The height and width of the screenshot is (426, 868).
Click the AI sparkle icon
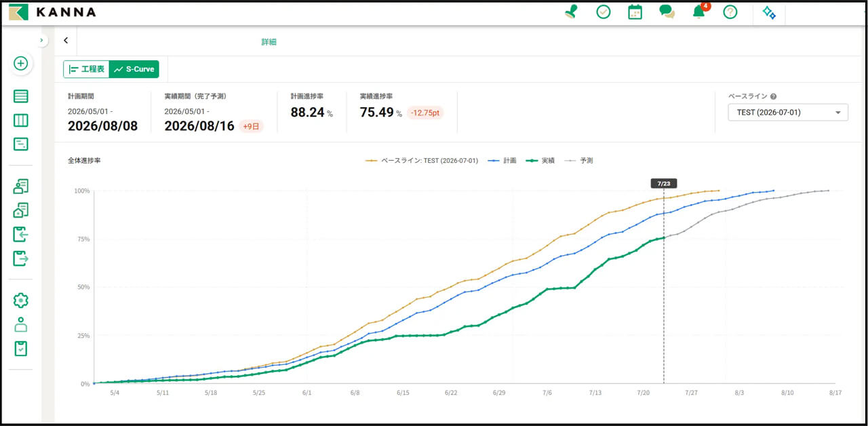(769, 12)
